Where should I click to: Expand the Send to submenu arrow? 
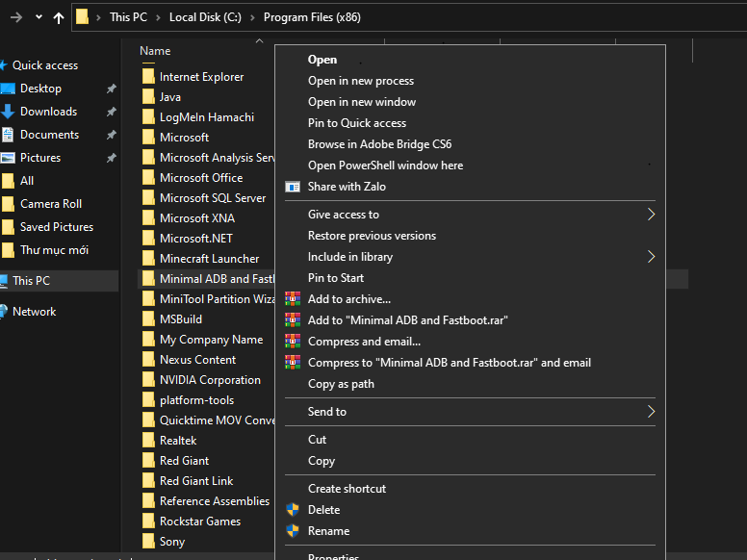(651, 412)
